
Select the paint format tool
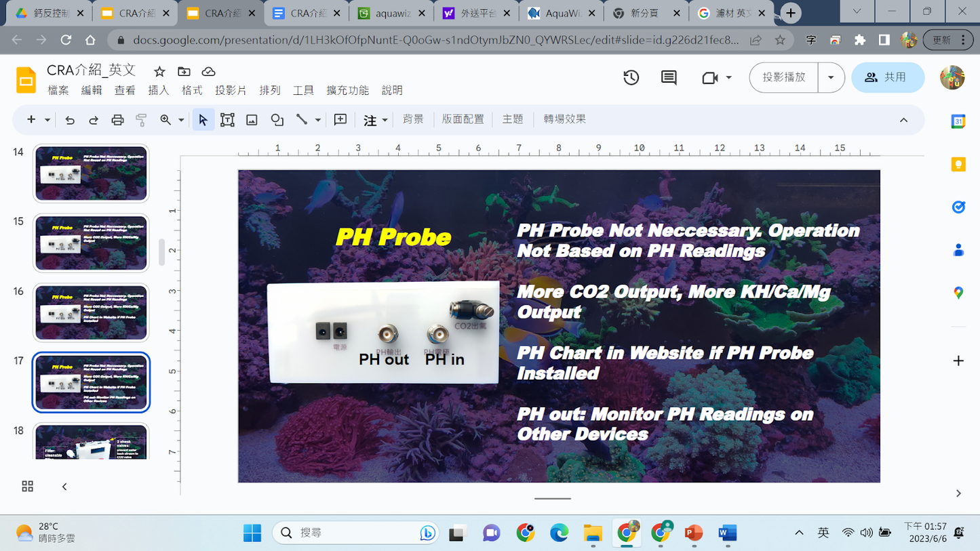(141, 120)
